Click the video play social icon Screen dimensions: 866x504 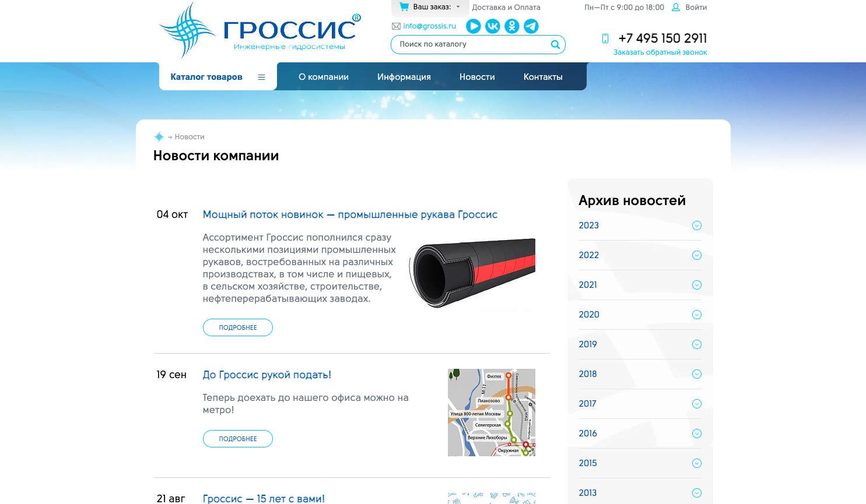click(x=474, y=26)
